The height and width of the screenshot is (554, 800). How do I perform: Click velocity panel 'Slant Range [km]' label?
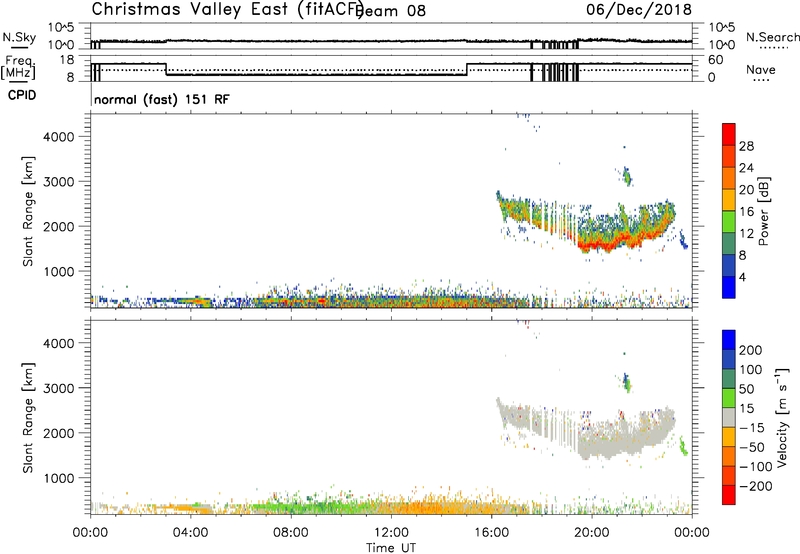[28, 418]
